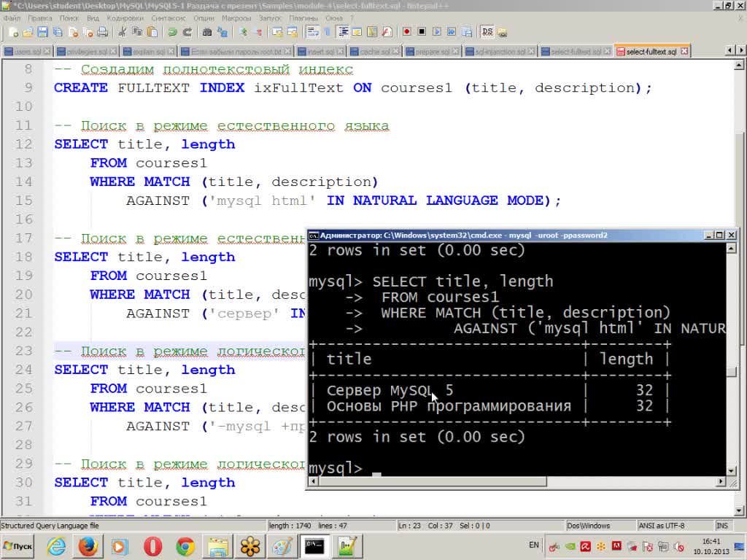Click the Run Macro Multiple Times icon

click(x=451, y=32)
